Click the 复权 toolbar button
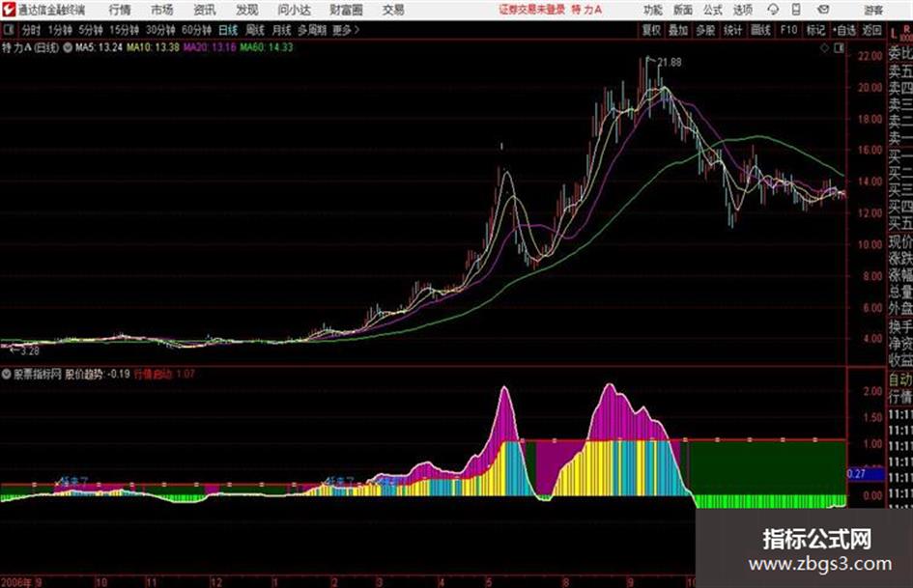This screenshot has width=913, height=588. 651,30
